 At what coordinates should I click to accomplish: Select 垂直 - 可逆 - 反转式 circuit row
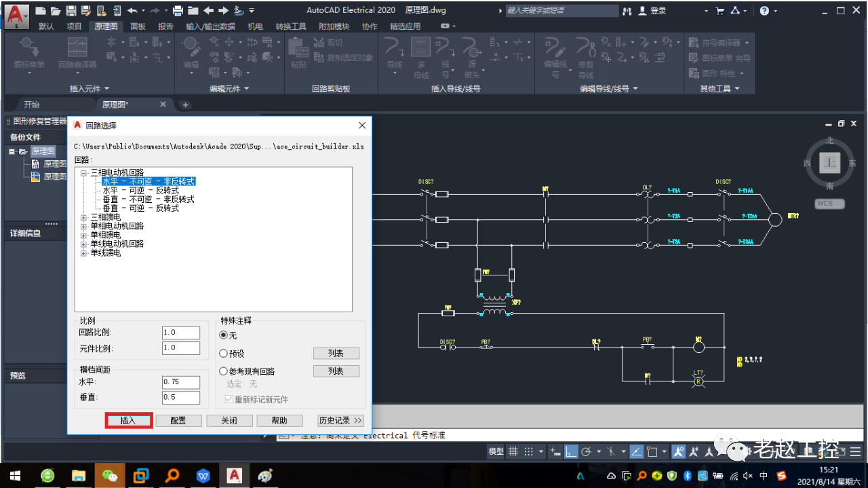coord(140,208)
